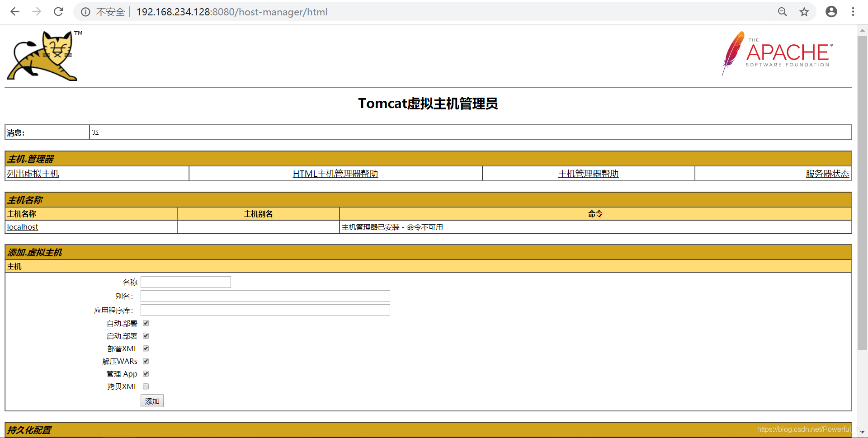Open the browser profile avatar
Image resolution: width=868 pixels, height=438 pixels.
[x=831, y=12]
